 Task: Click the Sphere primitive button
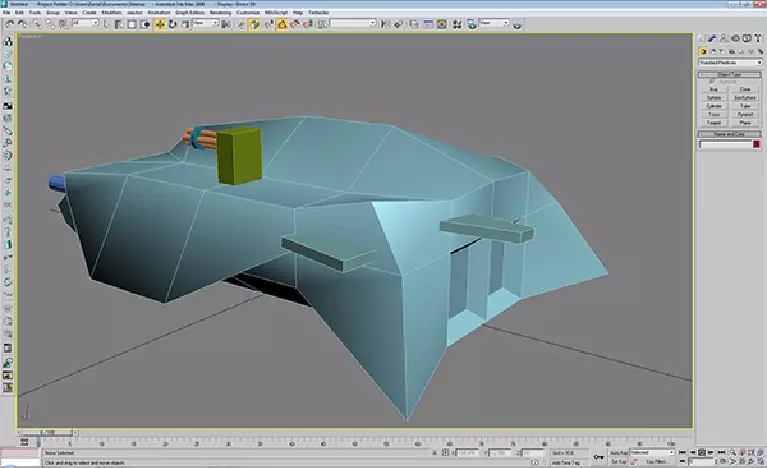coord(714,98)
